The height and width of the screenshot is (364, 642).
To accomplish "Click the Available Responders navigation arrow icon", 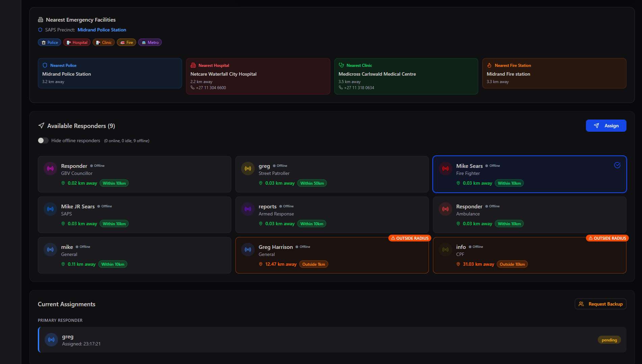I will coord(41,126).
